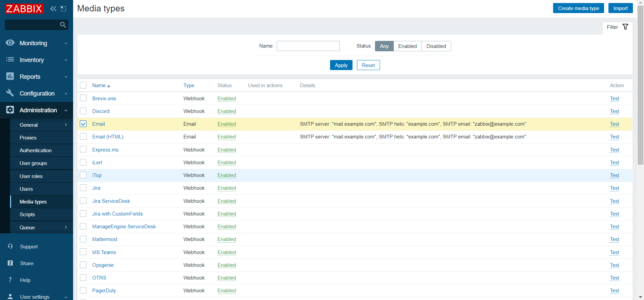
Task: Open User groups menu item
Action: pos(42,163)
